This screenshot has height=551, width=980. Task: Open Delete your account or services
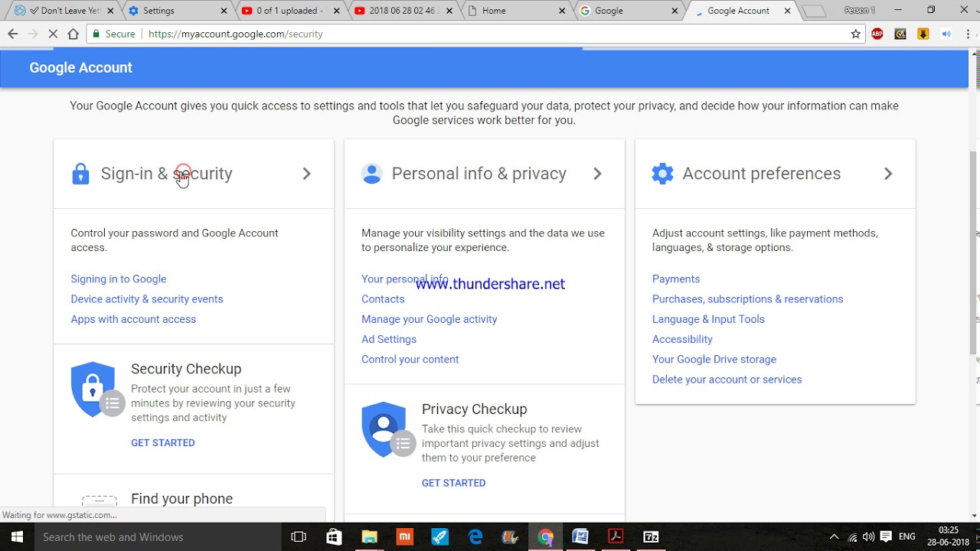click(x=727, y=380)
